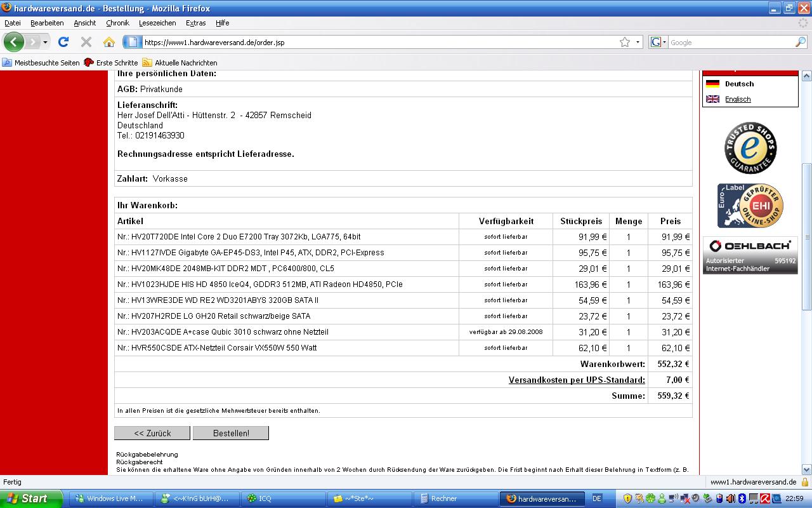The image size is (812, 508).
Task: Click the Versandkosten per UPS-Standard link
Action: (577, 380)
